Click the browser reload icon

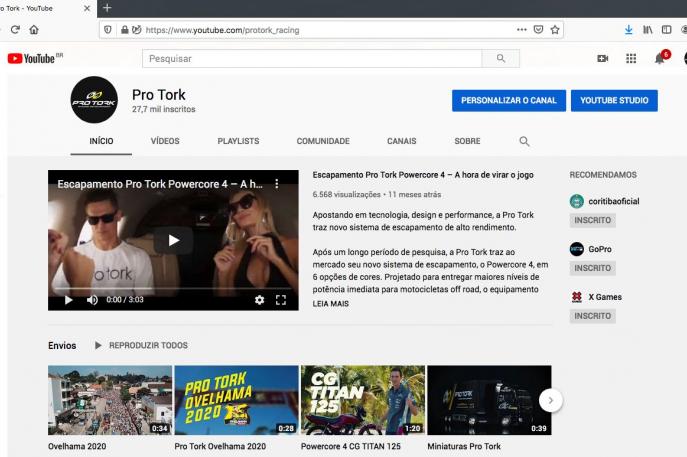click(x=15, y=30)
